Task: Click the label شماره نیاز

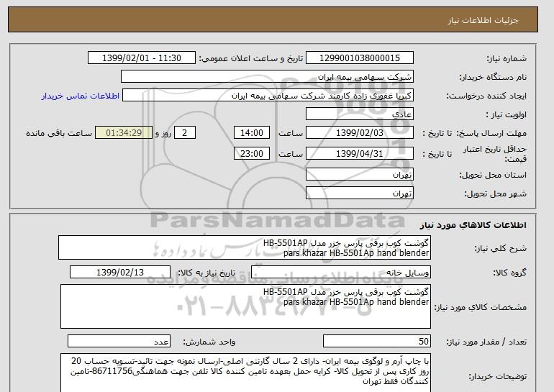Action: coord(507,58)
